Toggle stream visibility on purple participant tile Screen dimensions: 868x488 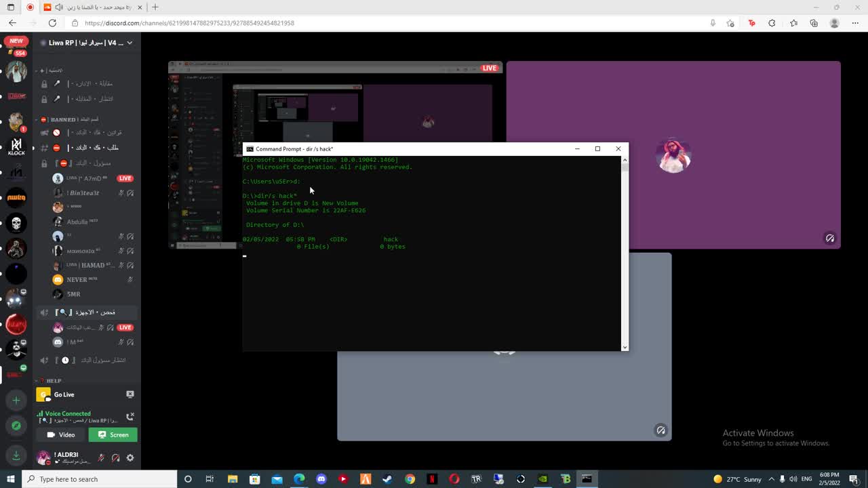click(829, 238)
